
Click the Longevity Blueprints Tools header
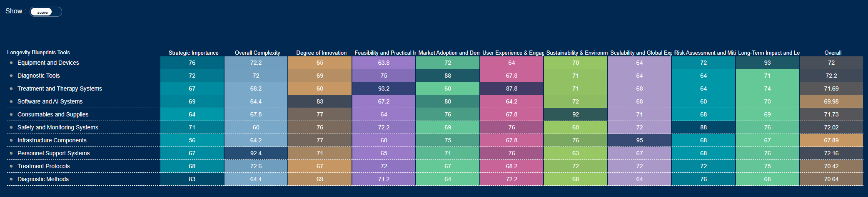(38, 52)
